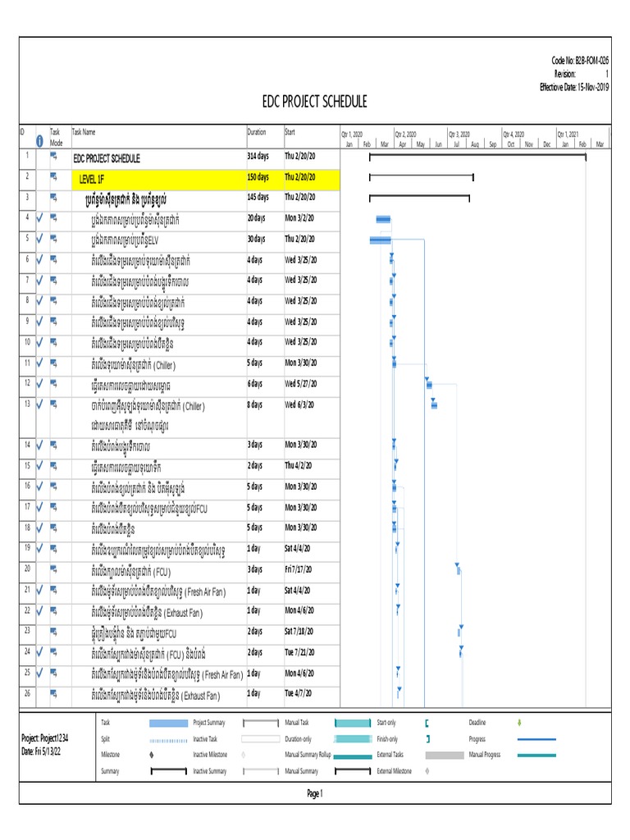This screenshot has height=840, width=630.
Task: Click the completed checkmark in row 15
Action: 39,466
